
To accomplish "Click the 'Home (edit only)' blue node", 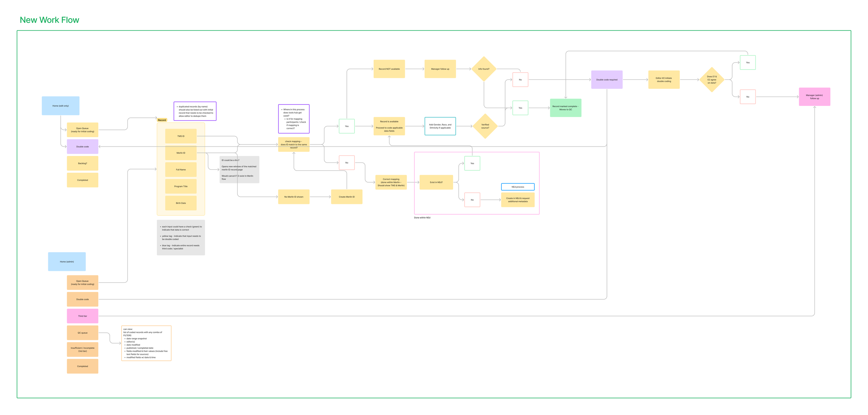I will pyautogui.click(x=60, y=106).
